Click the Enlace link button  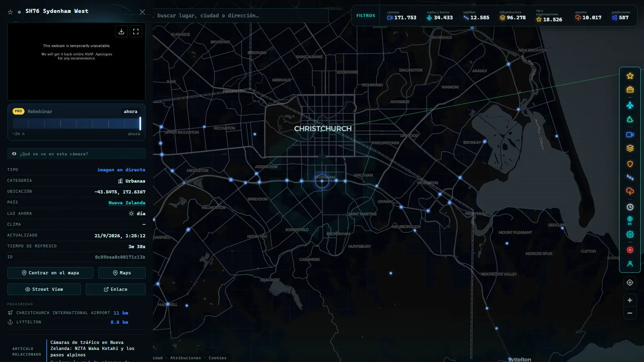pyautogui.click(x=116, y=289)
